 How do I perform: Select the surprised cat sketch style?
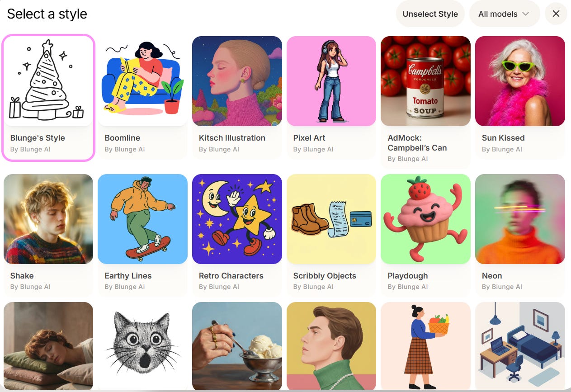(x=142, y=346)
